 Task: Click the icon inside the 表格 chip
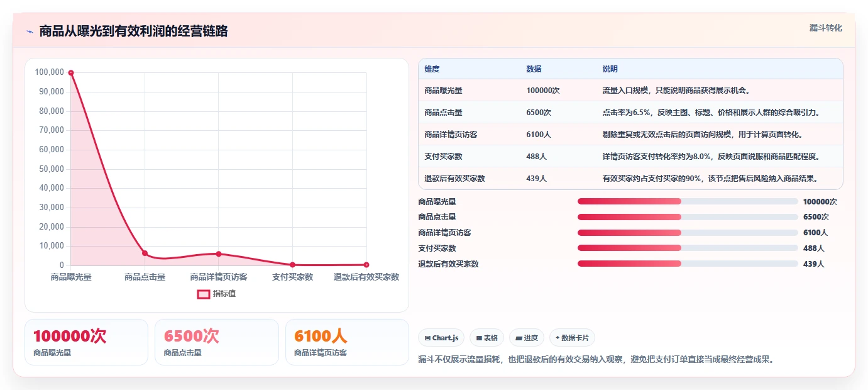479,338
